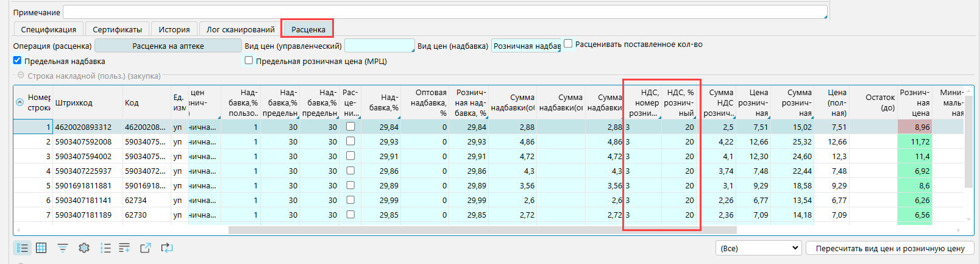Switch to list view mode icon
Viewport: 980px width, 264px height.
click(x=23, y=248)
